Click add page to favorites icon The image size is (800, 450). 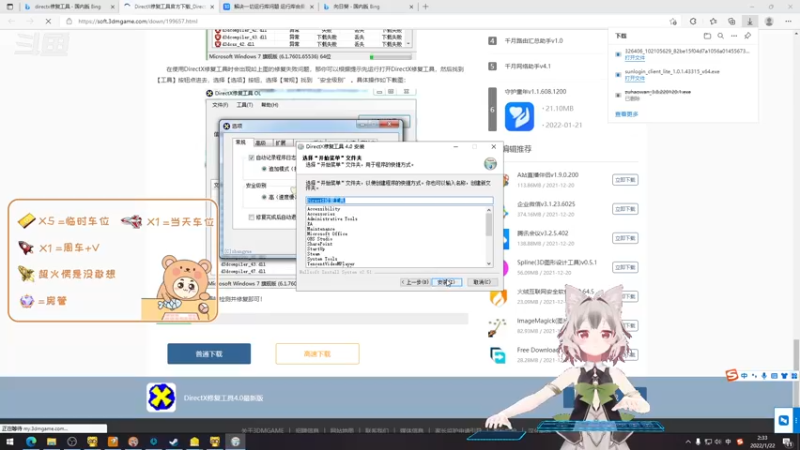(x=673, y=21)
